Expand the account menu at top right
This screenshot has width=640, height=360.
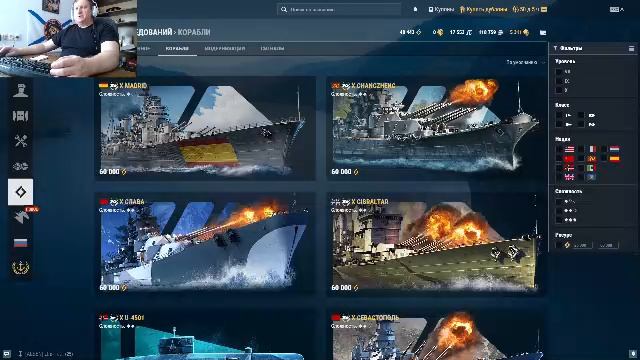617,9
